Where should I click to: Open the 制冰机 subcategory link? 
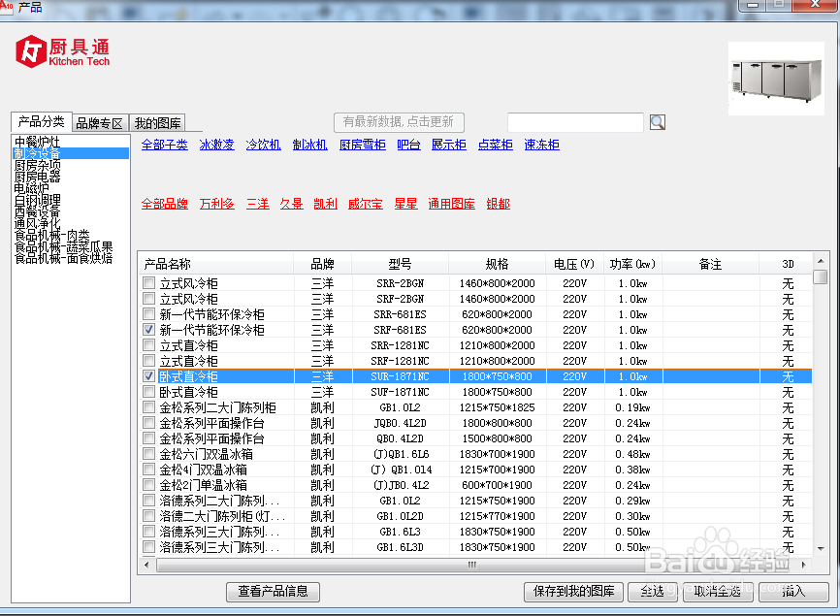(x=309, y=145)
